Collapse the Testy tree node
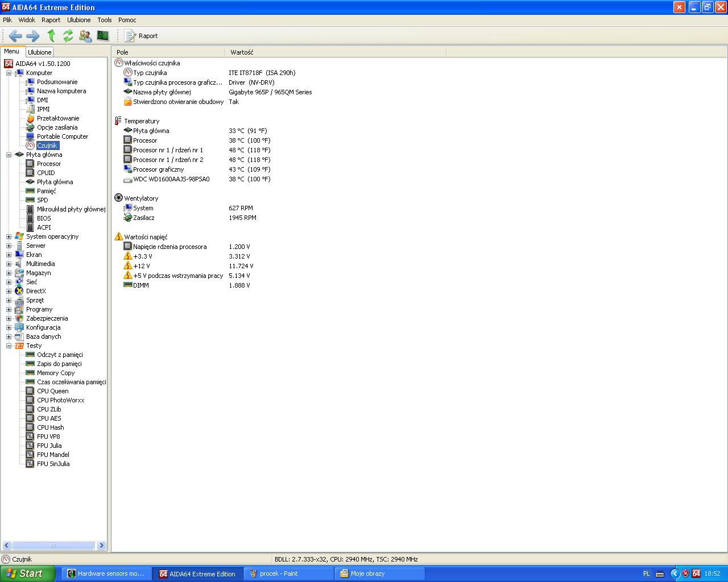Screen dimensions: 728x582 coord(9,346)
